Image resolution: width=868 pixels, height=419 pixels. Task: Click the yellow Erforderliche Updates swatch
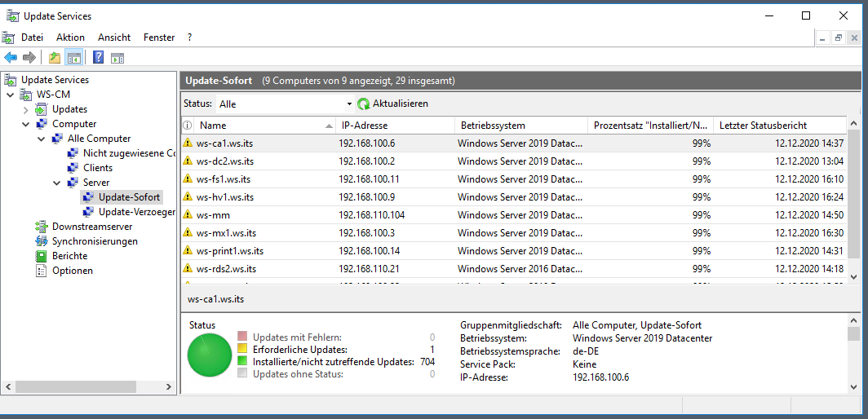242,349
